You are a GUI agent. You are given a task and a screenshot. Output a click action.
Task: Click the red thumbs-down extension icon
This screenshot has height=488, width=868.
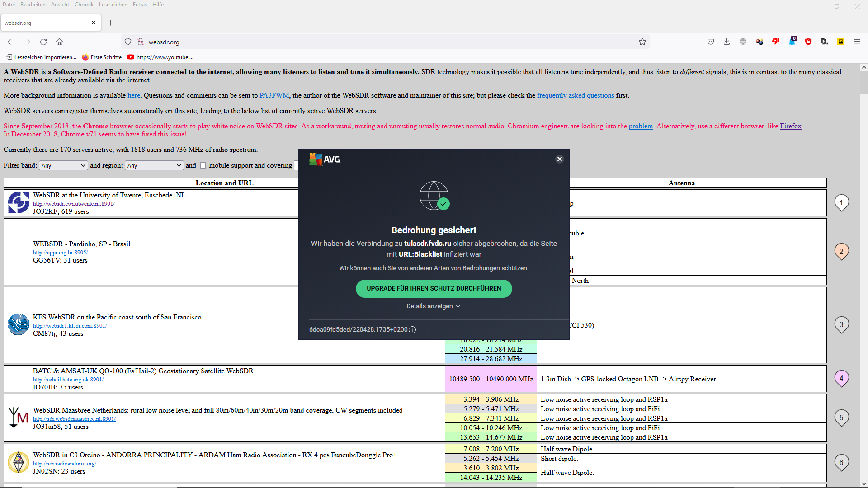[776, 42]
